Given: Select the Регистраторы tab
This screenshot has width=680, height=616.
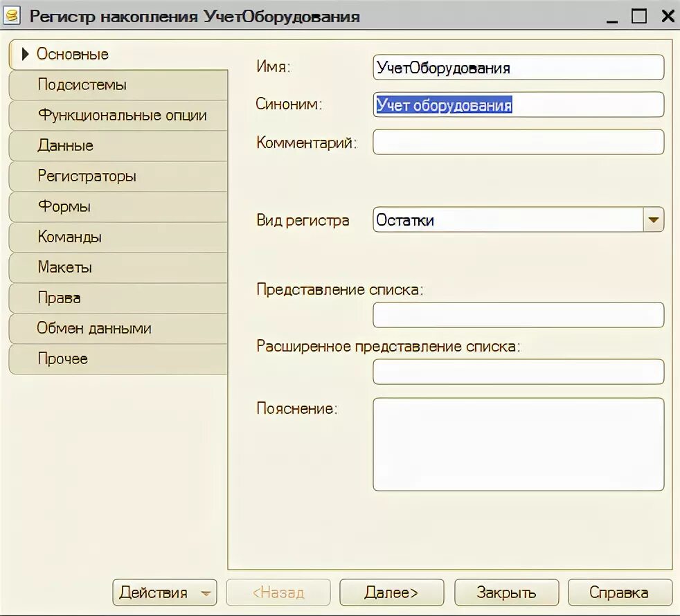Looking at the screenshot, I should point(118,176).
